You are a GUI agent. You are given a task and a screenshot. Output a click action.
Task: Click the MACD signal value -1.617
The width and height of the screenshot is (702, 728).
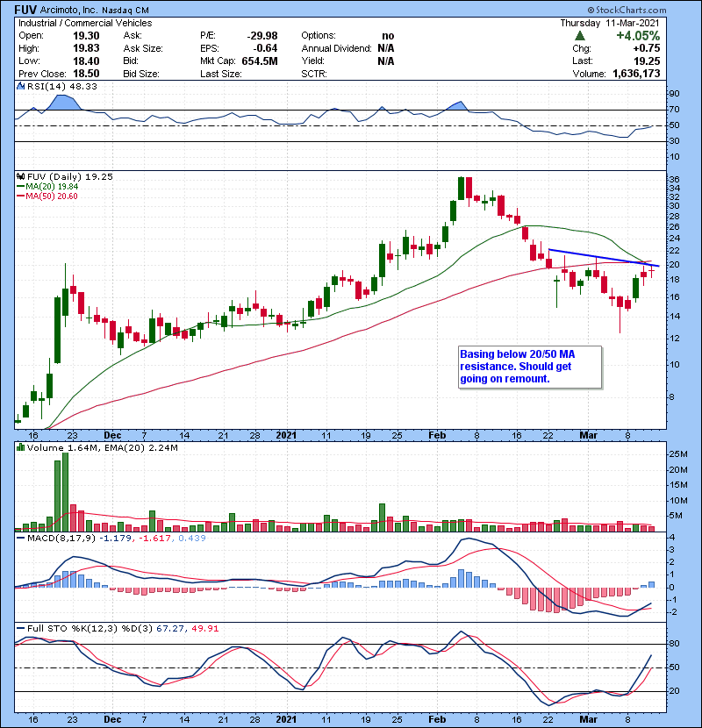tap(155, 539)
